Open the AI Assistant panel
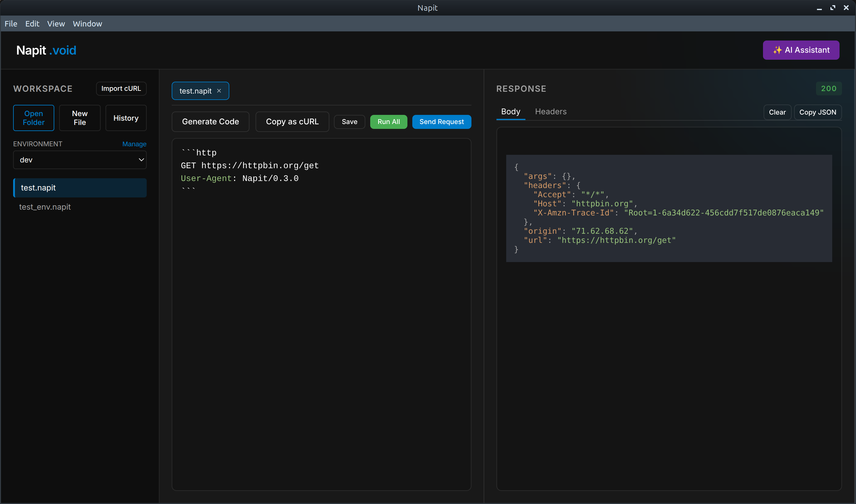 (801, 50)
